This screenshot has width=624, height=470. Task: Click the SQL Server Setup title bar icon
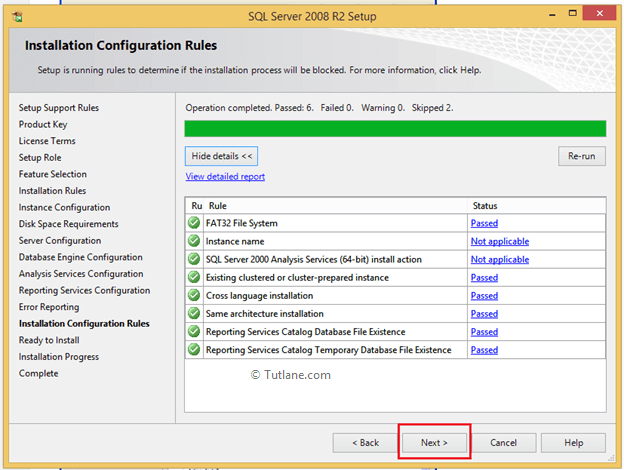pos(17,16)
